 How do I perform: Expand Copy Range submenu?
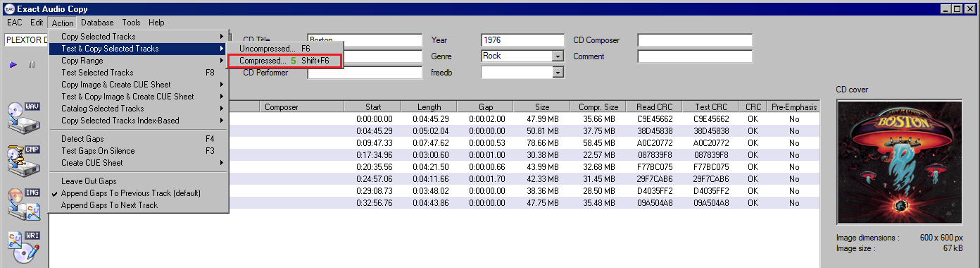[x=139, y=61]
